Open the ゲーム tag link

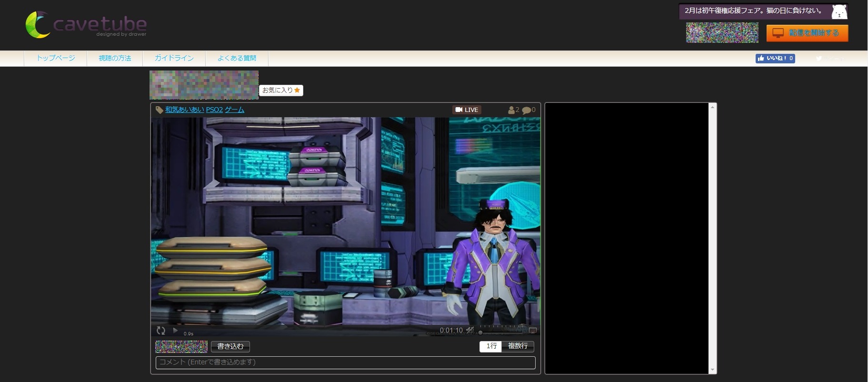tap(234, 110)
